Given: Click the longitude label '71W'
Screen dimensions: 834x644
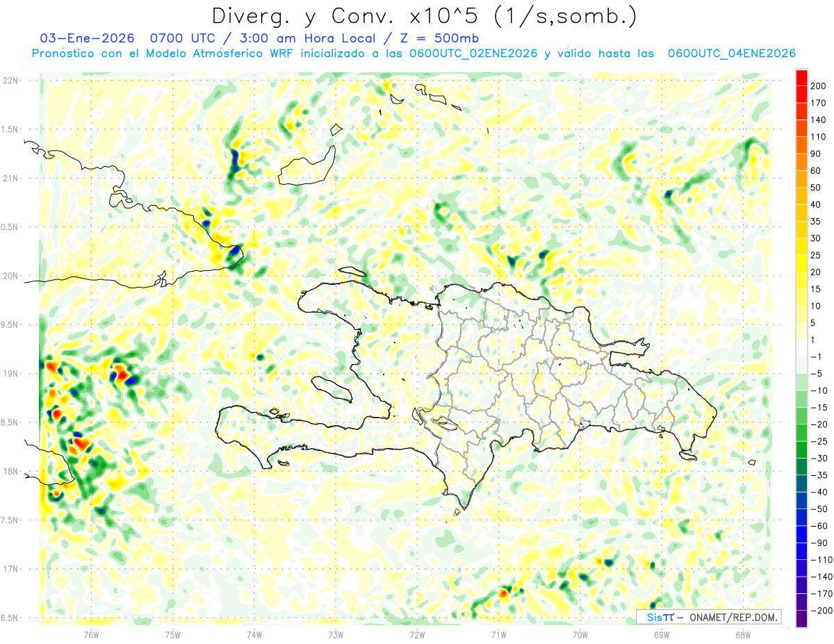Looking at the screenshot, I should click(x=498, y=634).
